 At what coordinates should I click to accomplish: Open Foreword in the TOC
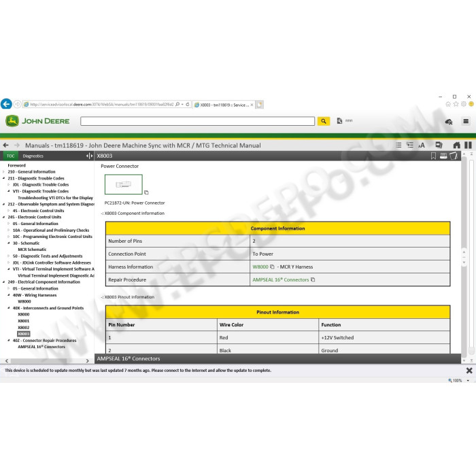pos(17,165)
